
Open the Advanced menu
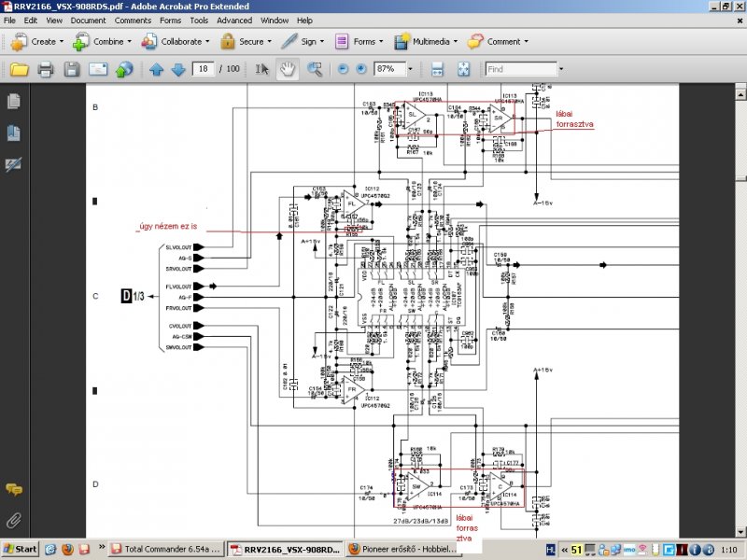click(234, 21)
